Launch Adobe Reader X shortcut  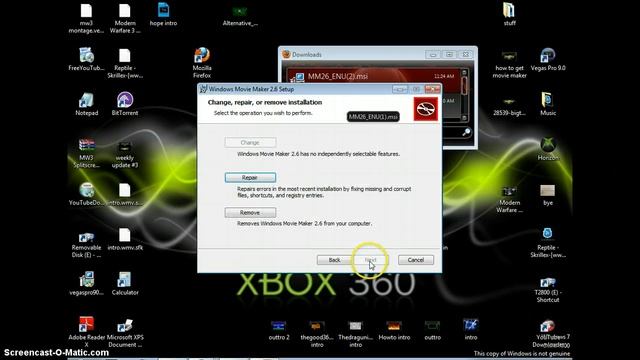[86, 324]
